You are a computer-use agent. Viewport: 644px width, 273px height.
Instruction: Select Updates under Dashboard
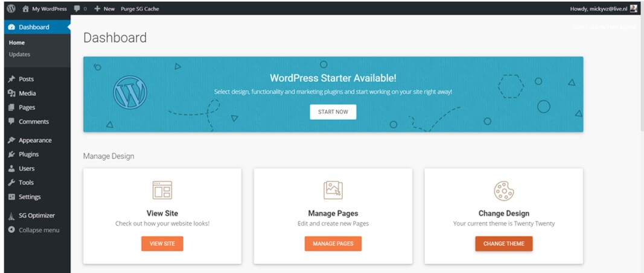tap(19, 54)
